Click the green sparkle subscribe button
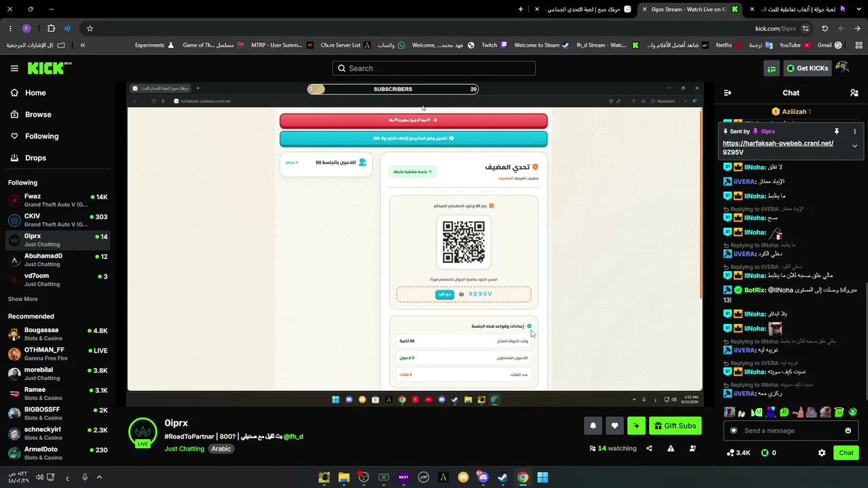Screen dimensions: 868x488 click(x=636, y=426)
